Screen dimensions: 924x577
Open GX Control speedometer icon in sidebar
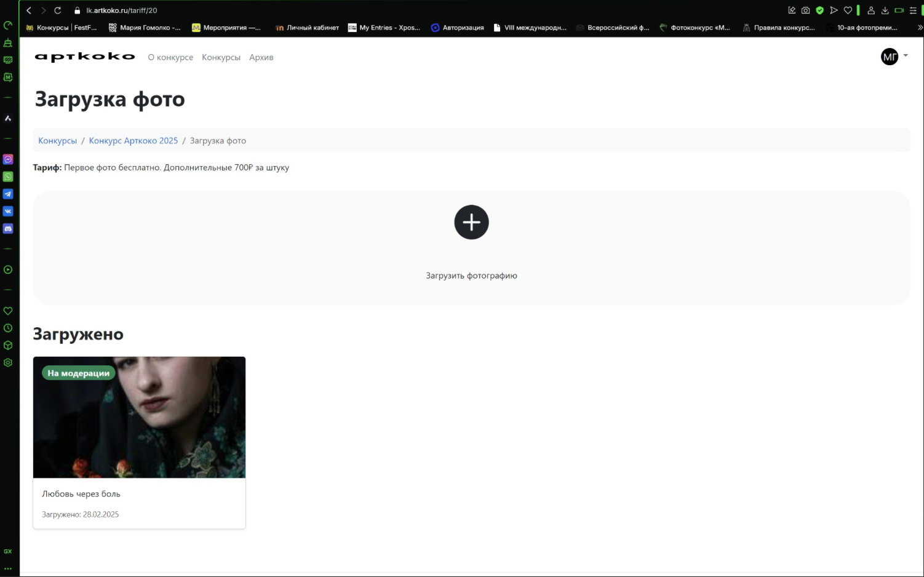pos(8,25)
